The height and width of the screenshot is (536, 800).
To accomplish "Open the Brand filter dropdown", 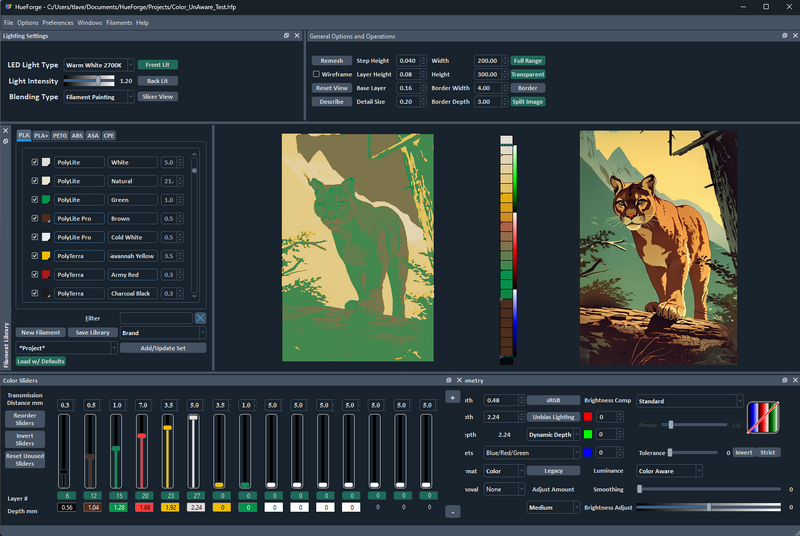I will tap(163, 333).
